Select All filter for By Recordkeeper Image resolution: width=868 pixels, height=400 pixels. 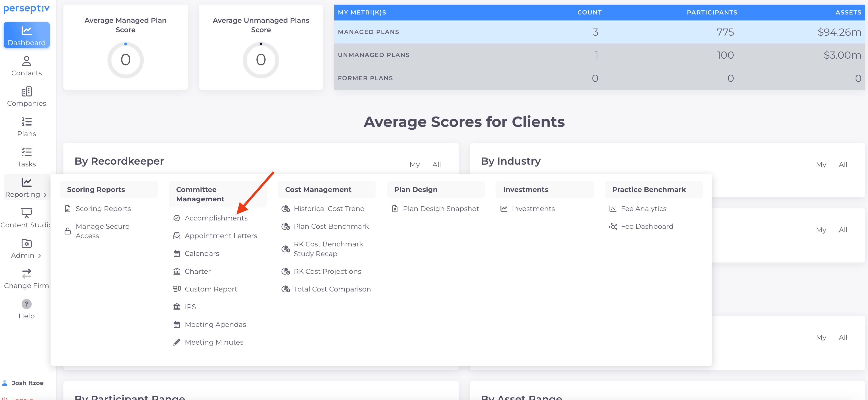point(436,165)
